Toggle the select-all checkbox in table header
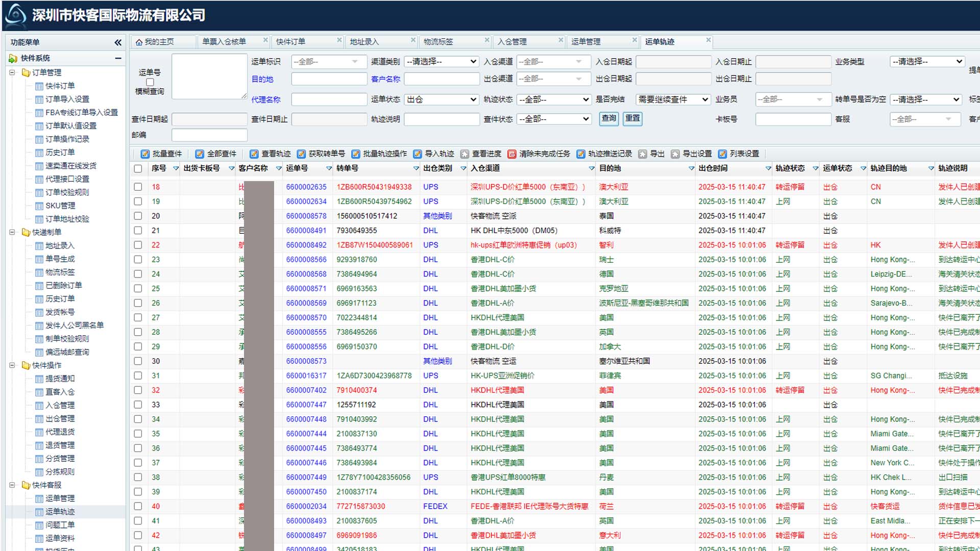The image size is (980, 551). click(x=138, y=168)
